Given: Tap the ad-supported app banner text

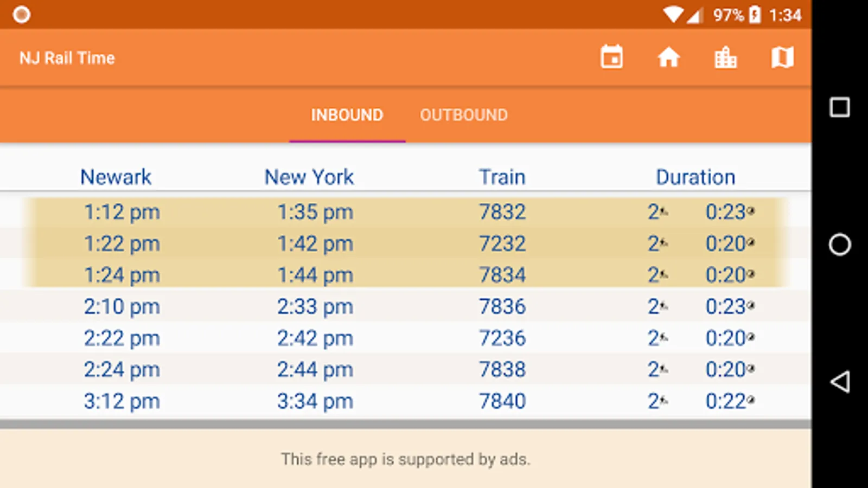Looking at the screenshot, I should 405,459.
